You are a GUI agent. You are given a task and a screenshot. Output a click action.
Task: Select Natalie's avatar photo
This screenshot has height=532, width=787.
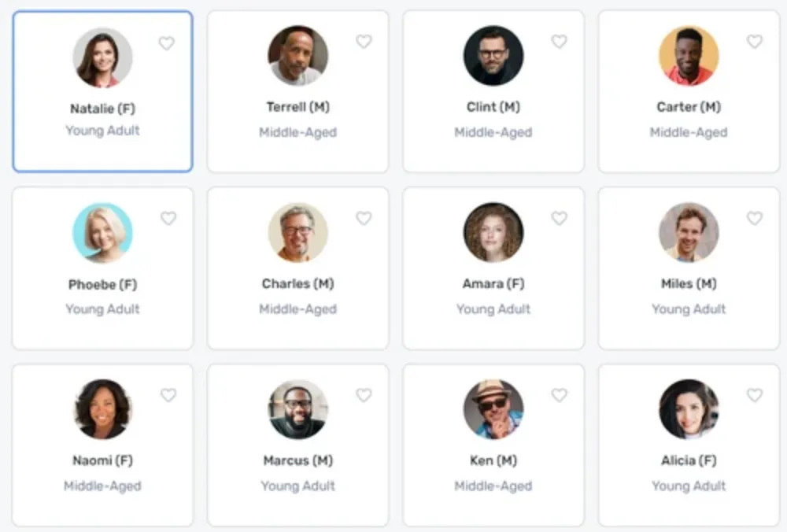103,57
